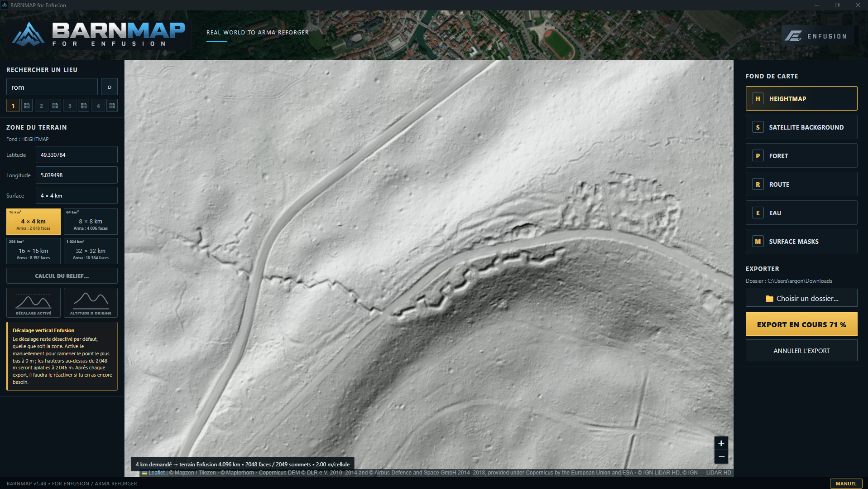The width and height of the screenshot is (868, 489).
Task: Save location to preset slot 1
Action: (27, 106)
